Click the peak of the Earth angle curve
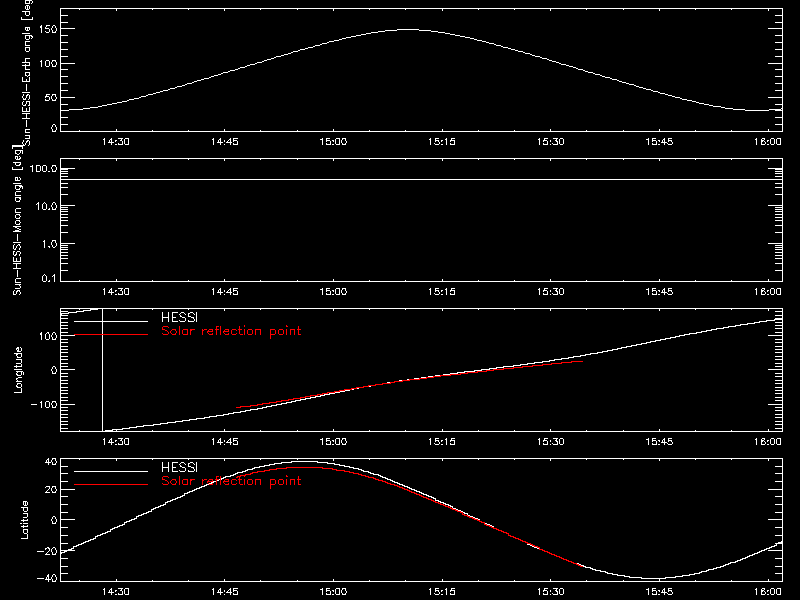800x600 pixels. tap(408, 30)
